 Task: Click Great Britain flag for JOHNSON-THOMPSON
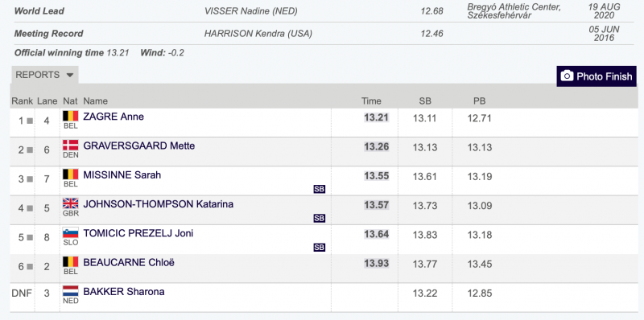pyautogui.click(x=70, y=203)
